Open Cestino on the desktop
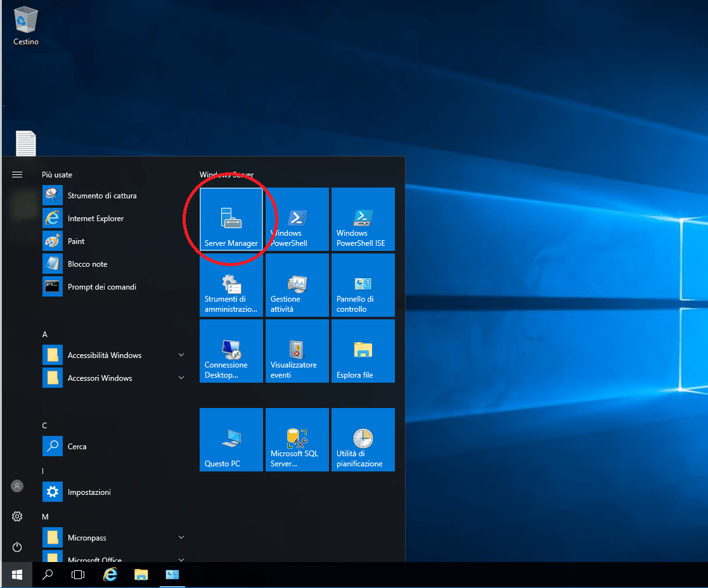 (x=26, y=26)
